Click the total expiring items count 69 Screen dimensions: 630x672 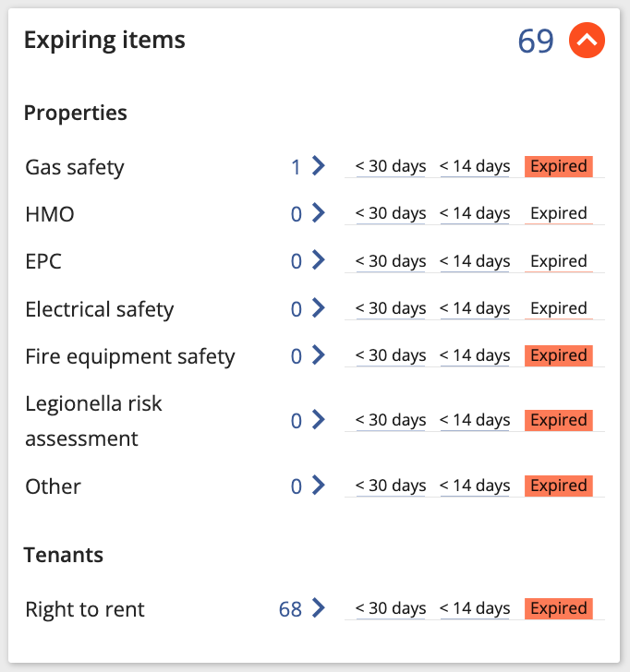click(x=536, y=42)
